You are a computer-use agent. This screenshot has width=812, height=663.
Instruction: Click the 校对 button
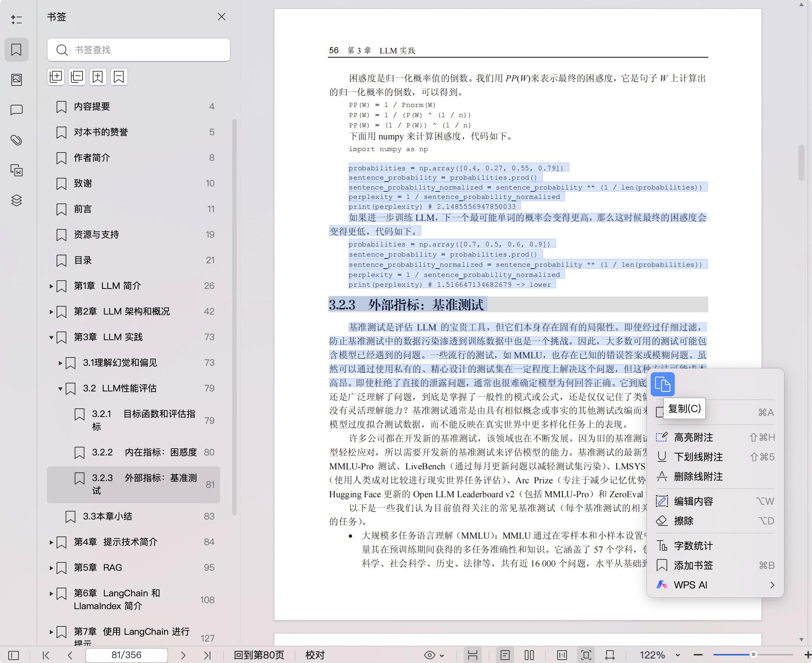coord(315,655)
